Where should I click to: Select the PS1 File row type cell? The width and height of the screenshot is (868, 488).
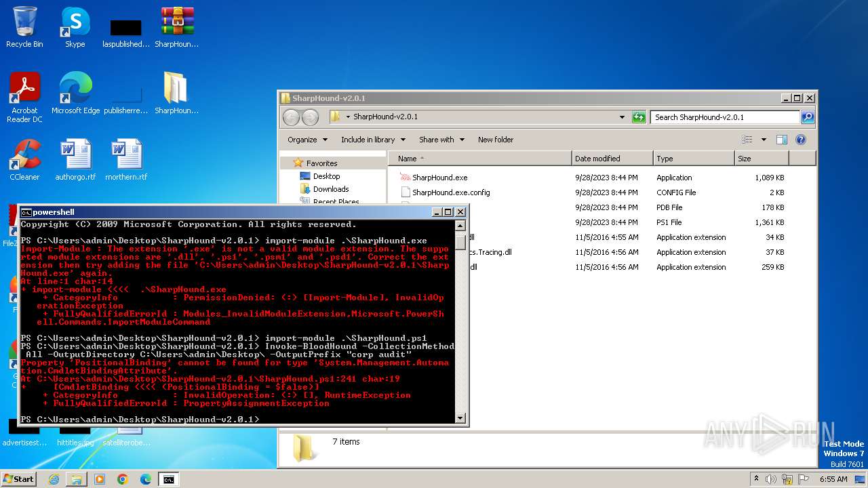669,222
